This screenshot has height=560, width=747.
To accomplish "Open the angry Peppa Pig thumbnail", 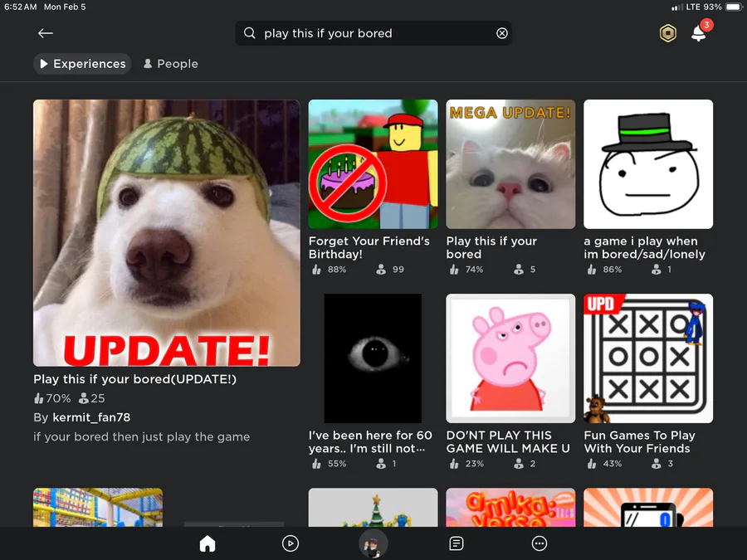I will (510, 358).
